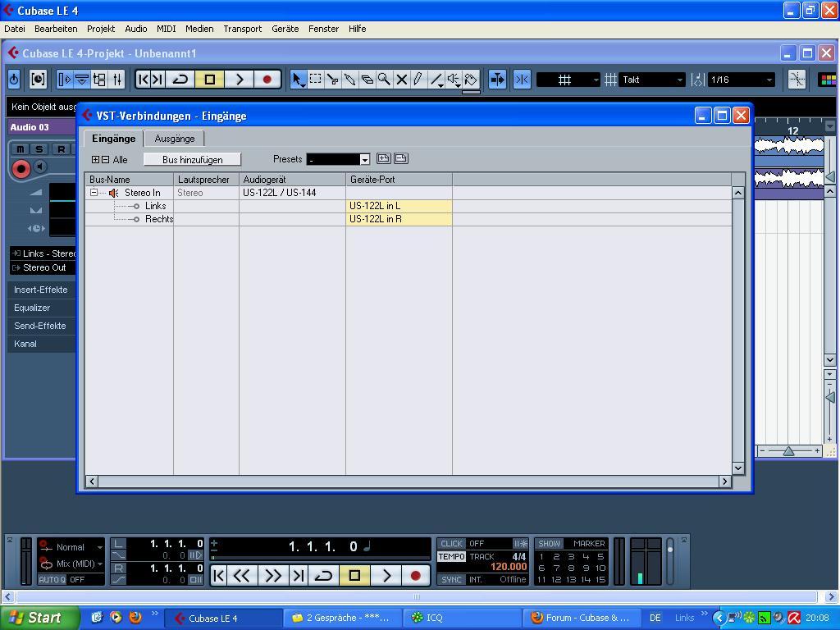
Task: Switch to ICQ in the taskbar
Action: (463, 618)
